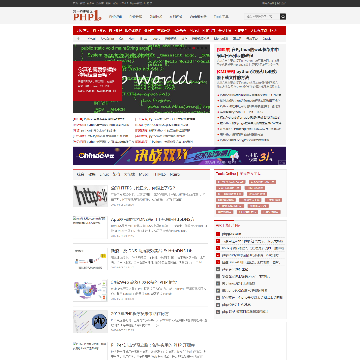
Task: Click the first red tool tag button
Action: [231, 182]
